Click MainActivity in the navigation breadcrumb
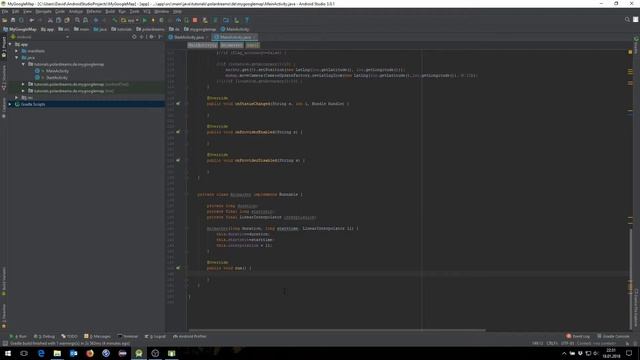This screenshot has width=640, height=360. pos(235,29)
